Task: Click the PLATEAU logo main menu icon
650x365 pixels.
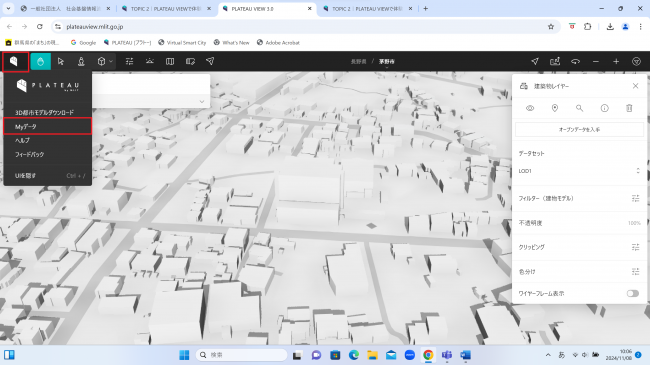Action: [x=14, y=61]
